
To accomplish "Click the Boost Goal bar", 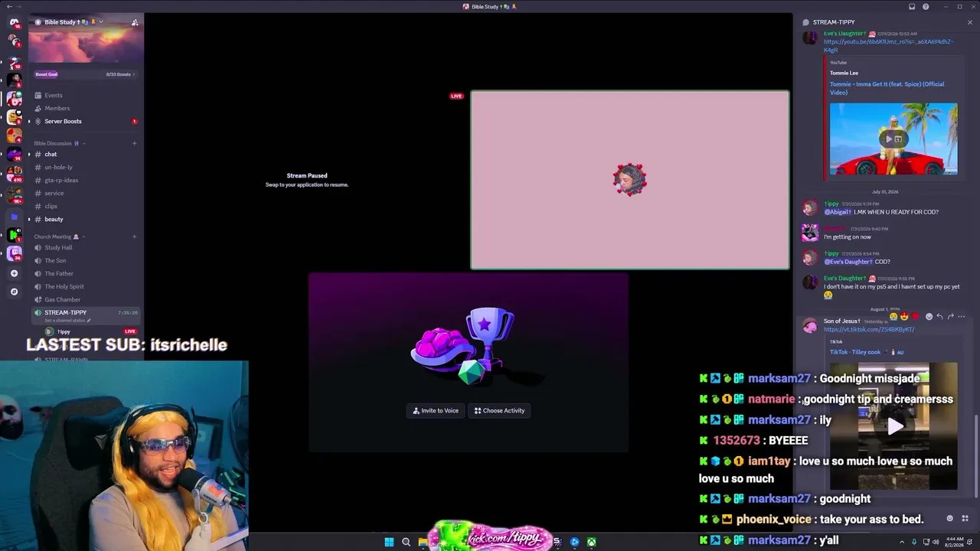I will point(85,74).
